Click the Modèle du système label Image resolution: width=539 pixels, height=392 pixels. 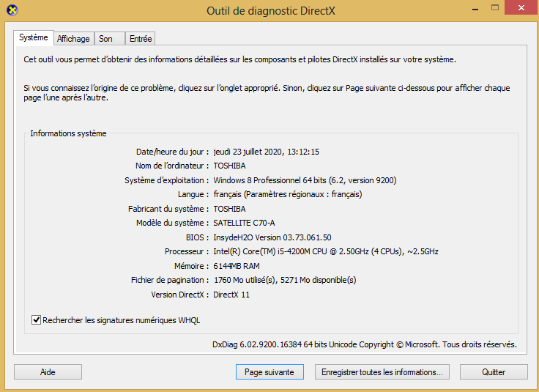tap(172, 223)
